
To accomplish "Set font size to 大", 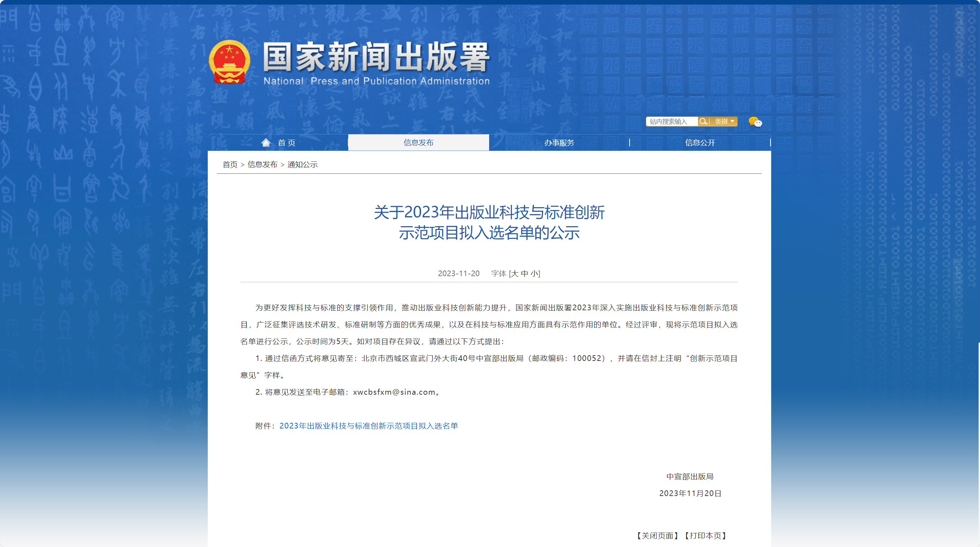I will click(515, 273).
